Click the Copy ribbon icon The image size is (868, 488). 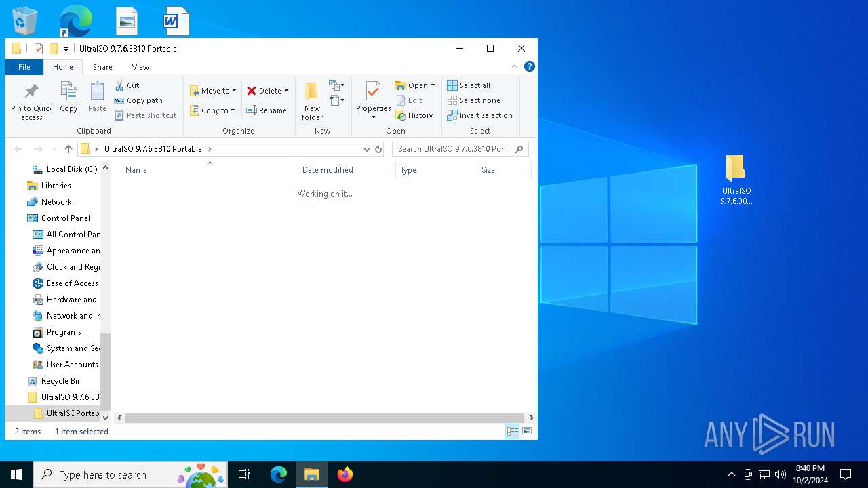[x=68, y=97]
